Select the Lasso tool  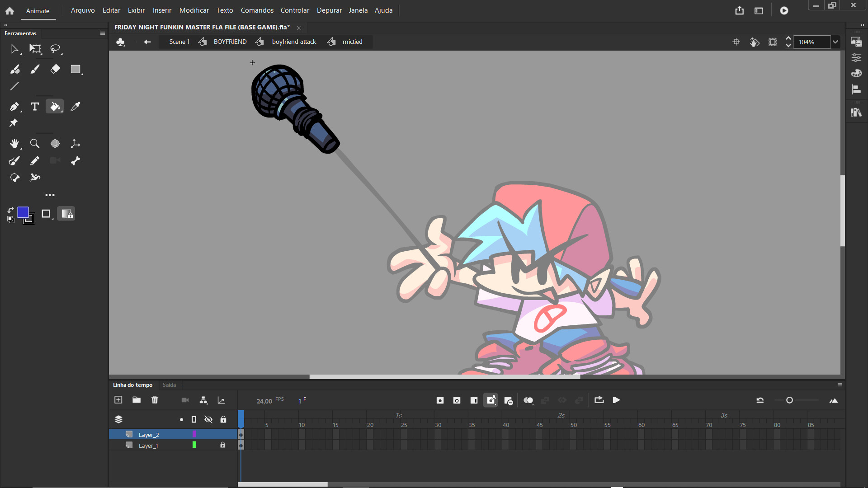[55, 49]
